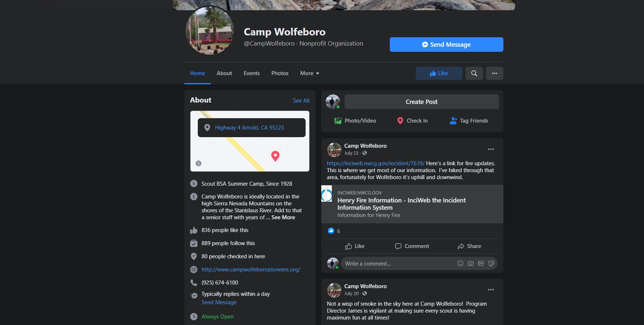This screenshot has width=644, height=325.
Task: Switch to the Events tab
Action: (x=252, y=73)
